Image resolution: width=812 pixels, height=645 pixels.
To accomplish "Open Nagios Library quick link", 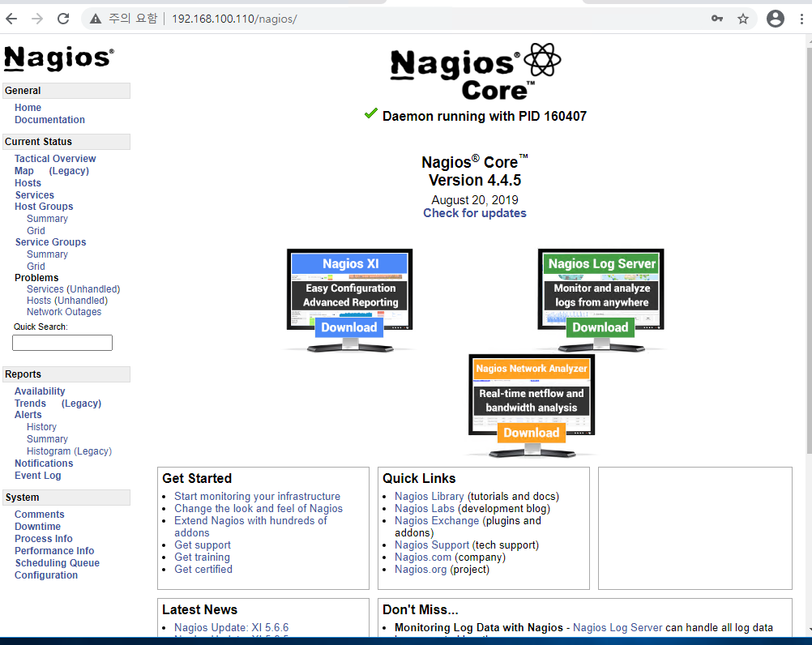I will click(x=430, y=497).
